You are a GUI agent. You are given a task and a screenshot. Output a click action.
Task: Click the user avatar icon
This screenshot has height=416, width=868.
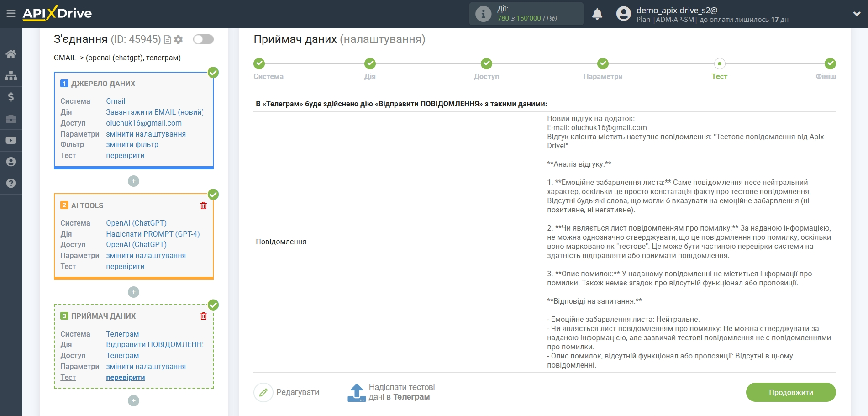pos(623,14)
